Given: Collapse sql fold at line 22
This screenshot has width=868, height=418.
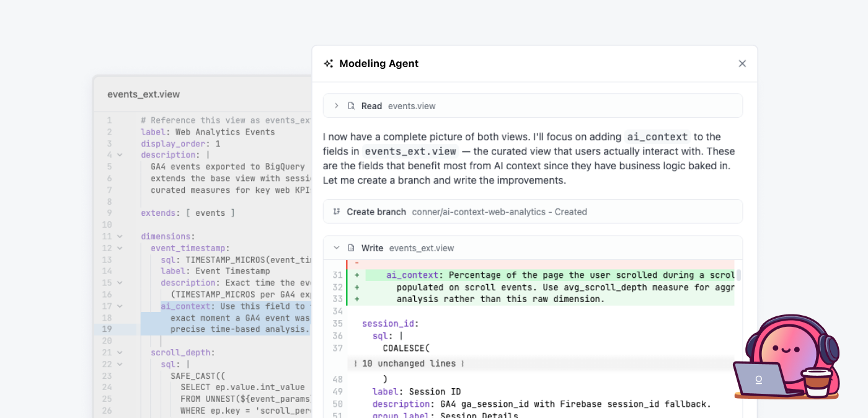Looking at the screenshot, I should (x=120, y=365).
